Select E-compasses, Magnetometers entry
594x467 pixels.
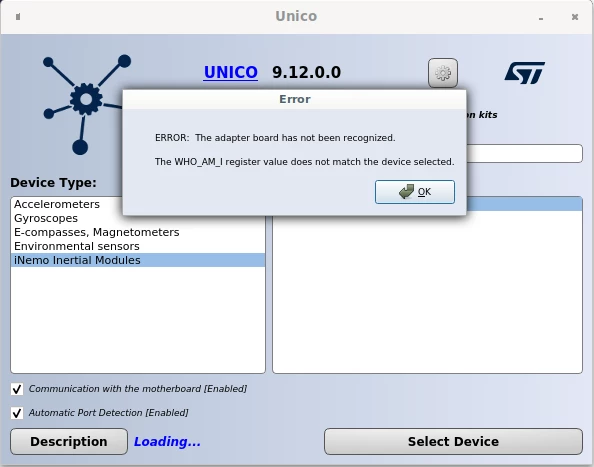(138, 232)
